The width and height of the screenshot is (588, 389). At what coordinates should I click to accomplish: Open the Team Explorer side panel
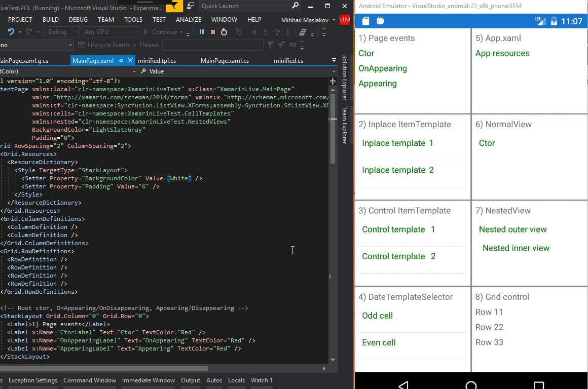click(x=345, y=125)
